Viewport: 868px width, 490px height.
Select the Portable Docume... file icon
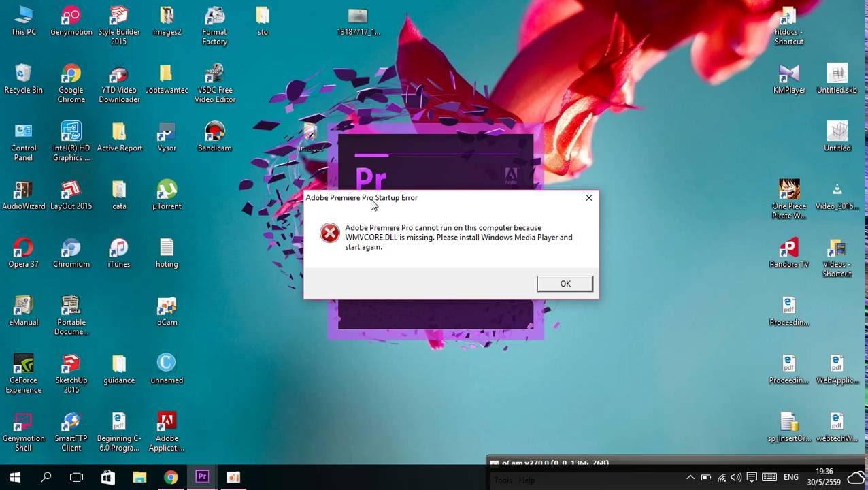point(71,316)
